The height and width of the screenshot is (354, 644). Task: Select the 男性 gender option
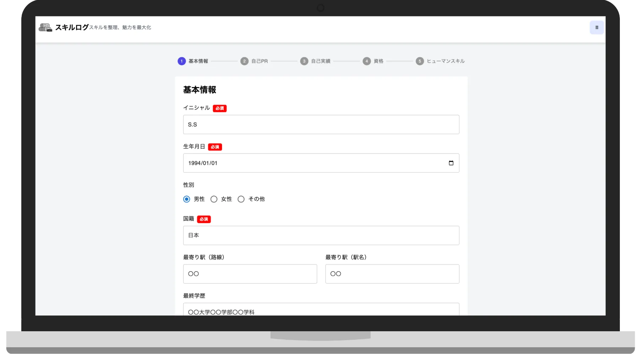pyautogui.click(x=186, y=199)
